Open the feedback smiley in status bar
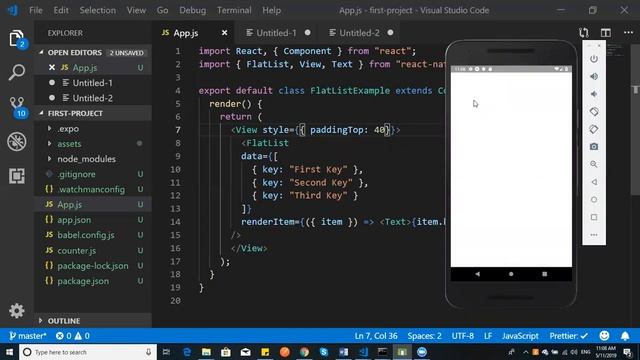The width and height of the screenshot is (640, 360). [604, 336]
